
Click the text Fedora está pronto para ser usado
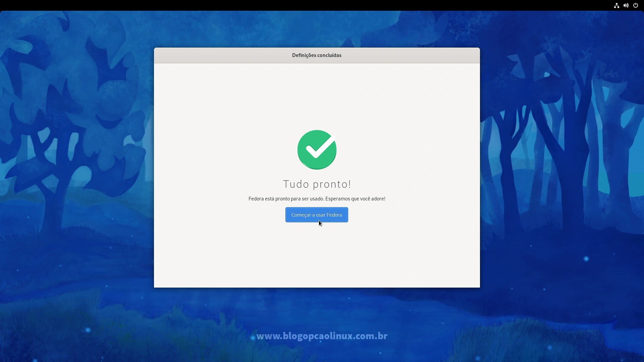286,199
